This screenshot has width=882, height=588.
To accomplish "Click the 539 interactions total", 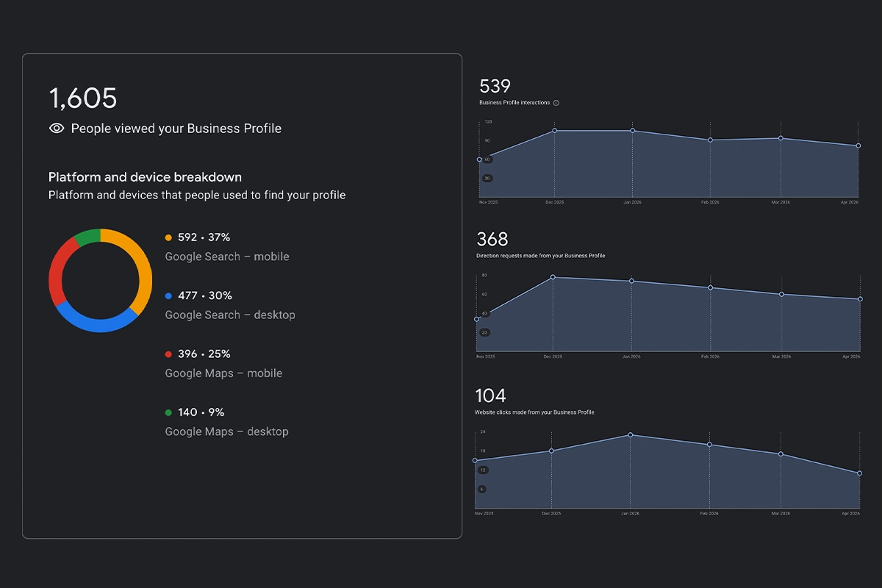I will pos(495,86).
